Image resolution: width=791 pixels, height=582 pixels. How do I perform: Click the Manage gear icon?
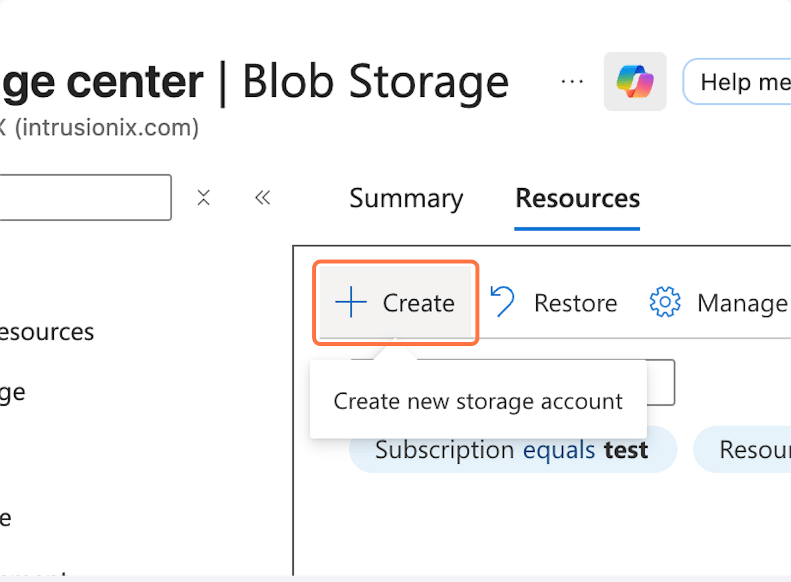pos(665,302)
